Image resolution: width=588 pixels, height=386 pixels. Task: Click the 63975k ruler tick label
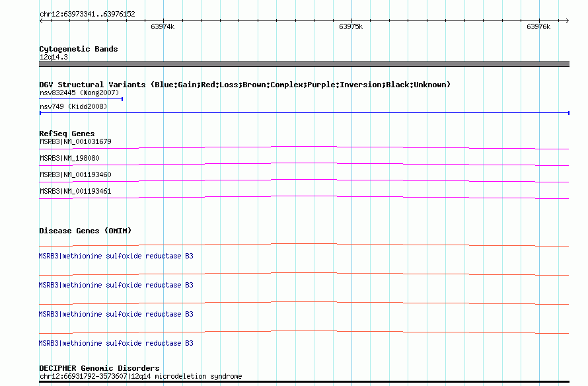tap(351, 26)
